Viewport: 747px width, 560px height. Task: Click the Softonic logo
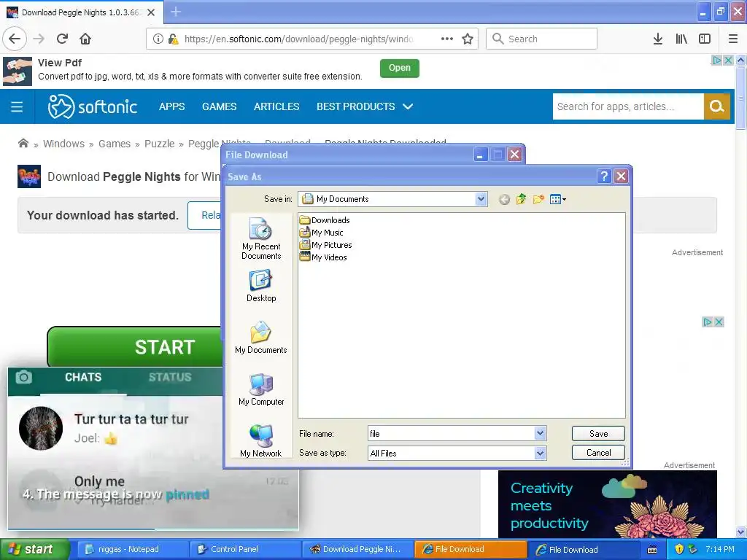pos(93,106)
